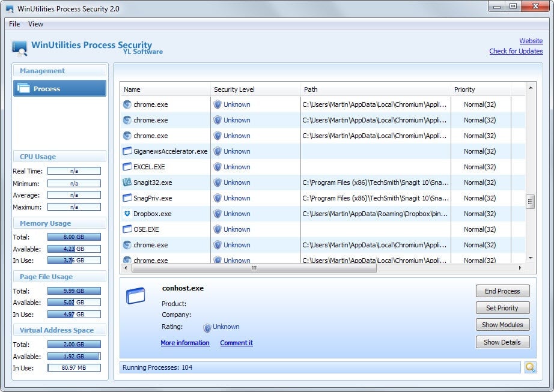This screenshot has height=392, width=554.
Task: Click the magnifier search icon by Running Processes
Action: pos(530,367)
